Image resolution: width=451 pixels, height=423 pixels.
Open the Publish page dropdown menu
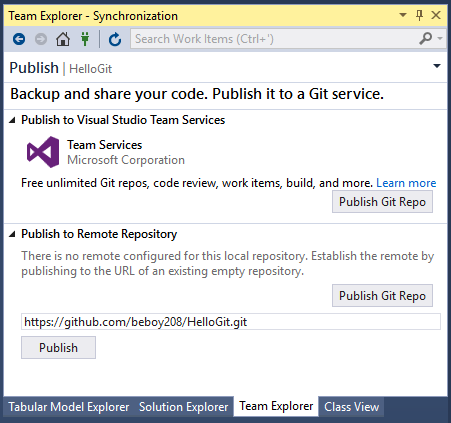point(437,66)
